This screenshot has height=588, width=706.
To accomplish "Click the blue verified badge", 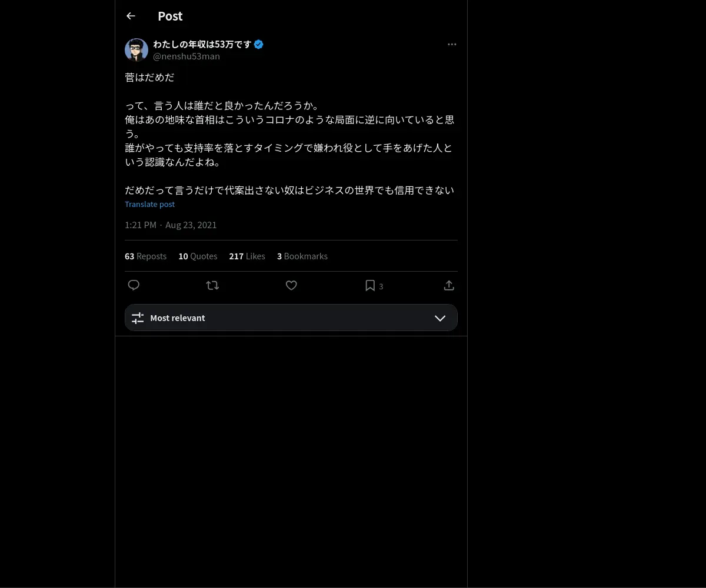I will (259, 44).
